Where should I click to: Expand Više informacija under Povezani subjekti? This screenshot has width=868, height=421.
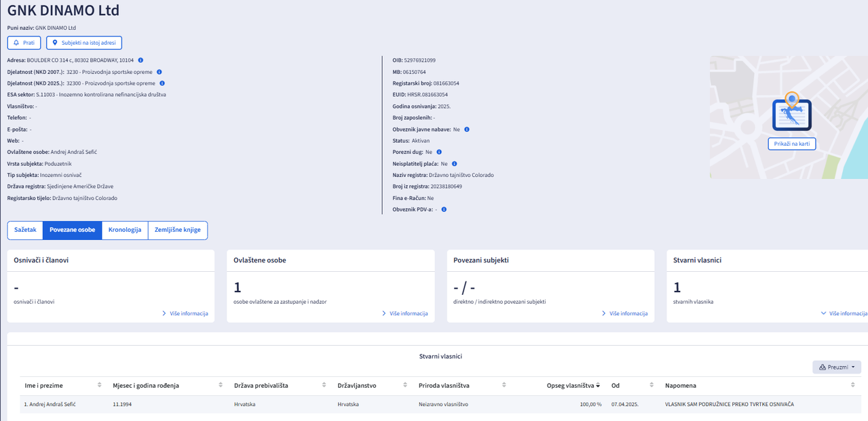[x=625, y=314]
